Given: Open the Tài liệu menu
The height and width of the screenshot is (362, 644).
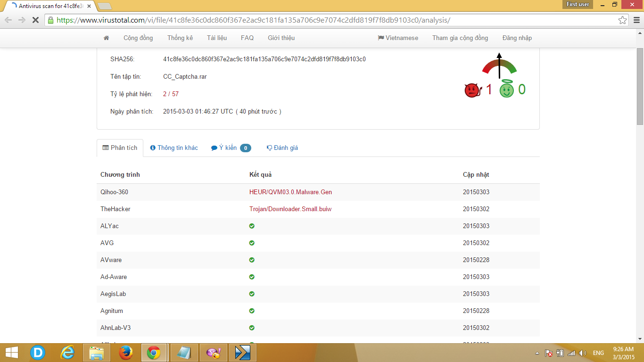Looking at the screenshot, I should coord(217,38).
